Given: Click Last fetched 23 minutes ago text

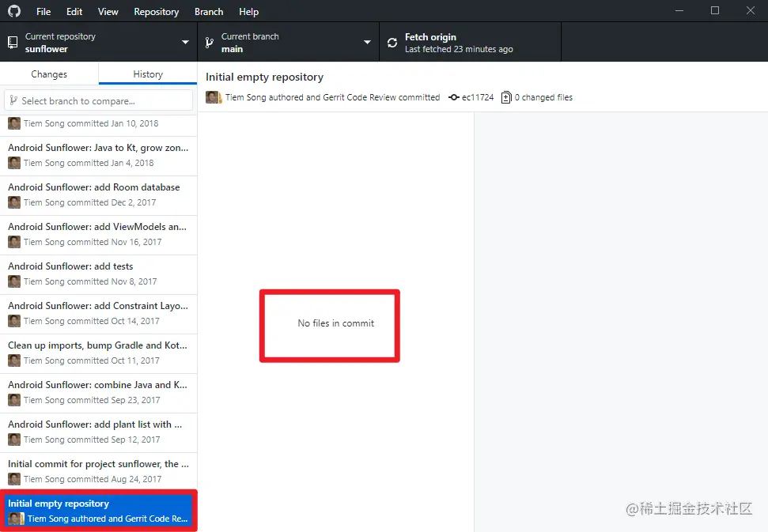Looking at the screenshot, I should point(459,49).
